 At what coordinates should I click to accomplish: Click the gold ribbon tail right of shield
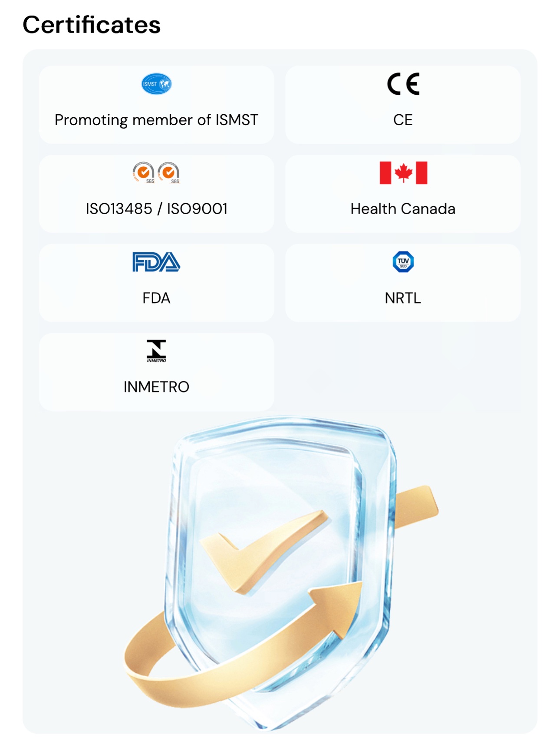tap(417, 506)
